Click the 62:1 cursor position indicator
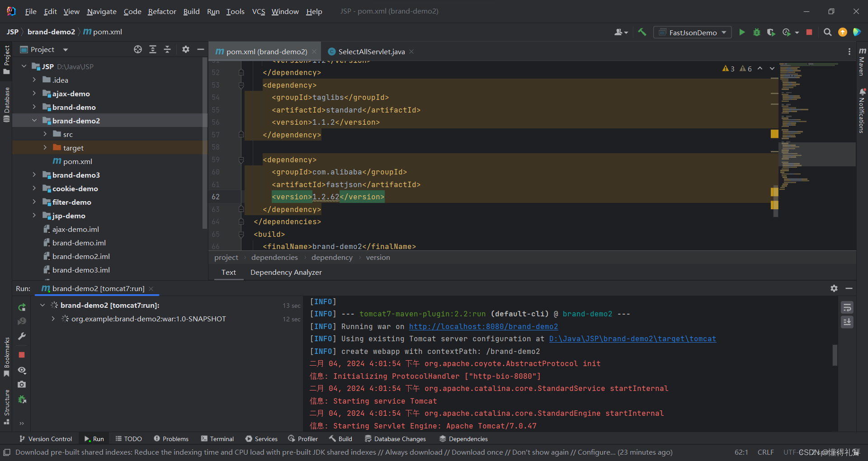This screenshot has width=868, height=461. click(741, 452)
